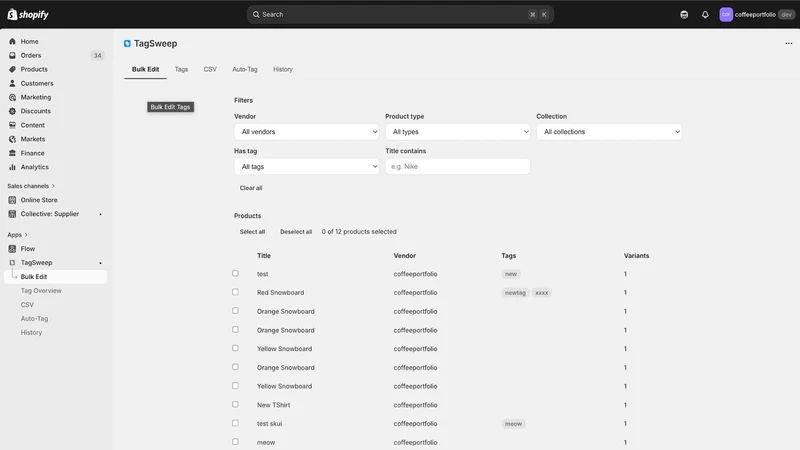This screenshot has width=800, height=450.
Task: Click the TagSweep app icon in the header
Action: click(x=127, y=43)
